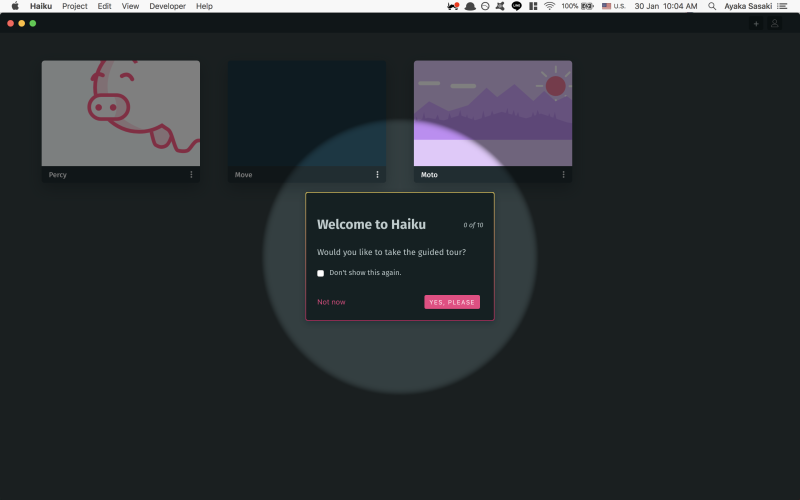Viewport: 800px width, 500px height.
Task: Open the Notification Center icon
Action: (x=782, y=6)
